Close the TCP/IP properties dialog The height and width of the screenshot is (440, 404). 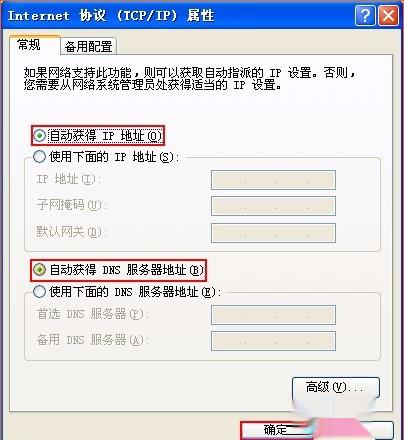(388, 15)
